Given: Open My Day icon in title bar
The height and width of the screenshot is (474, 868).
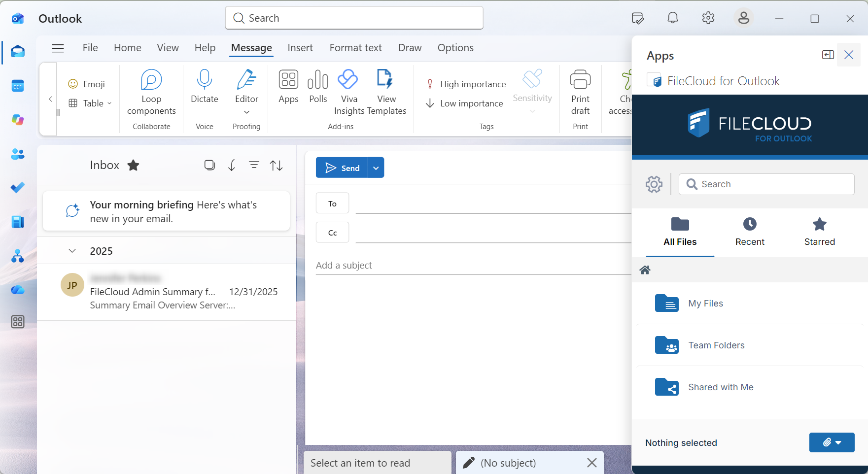Looking at the screenshot, I should pyautogui.click(x=637, y=18).
